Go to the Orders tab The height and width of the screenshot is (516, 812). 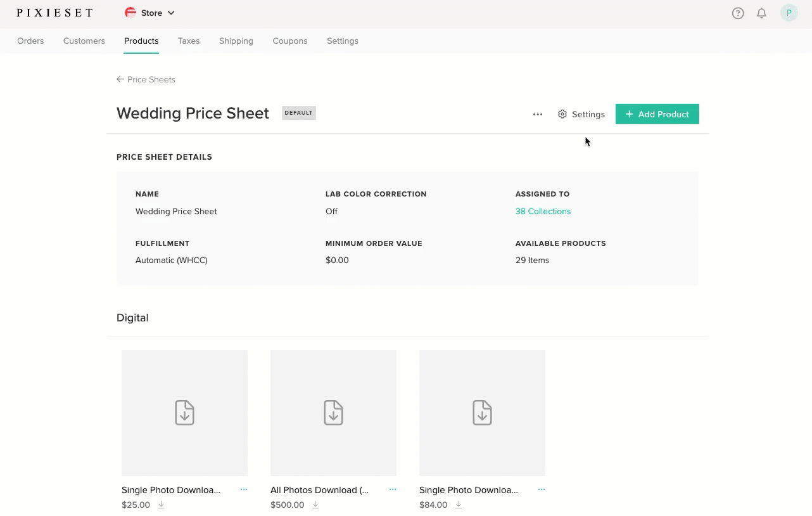tap(30, 41)
